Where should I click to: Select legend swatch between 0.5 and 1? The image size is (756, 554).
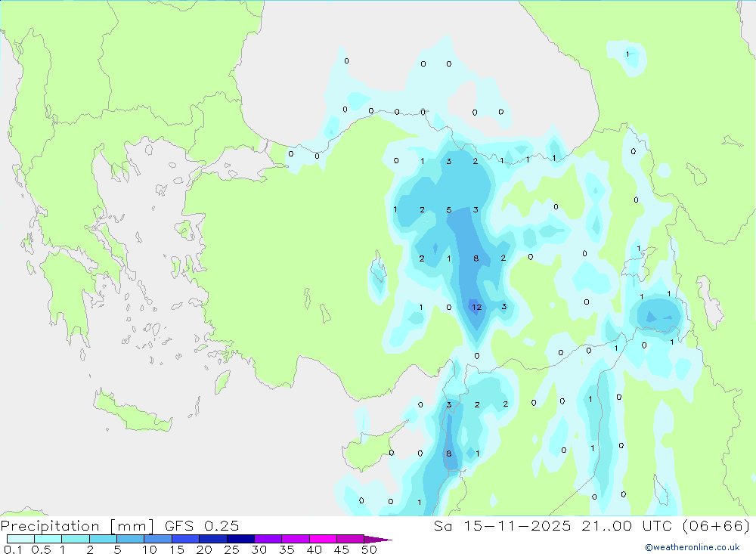click(48, 539)
